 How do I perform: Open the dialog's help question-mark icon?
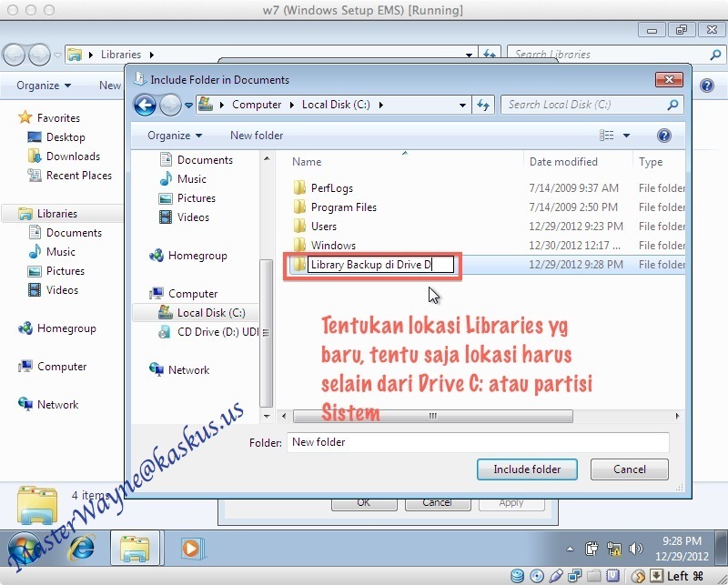pyautogui.click(x=664, y=136)
